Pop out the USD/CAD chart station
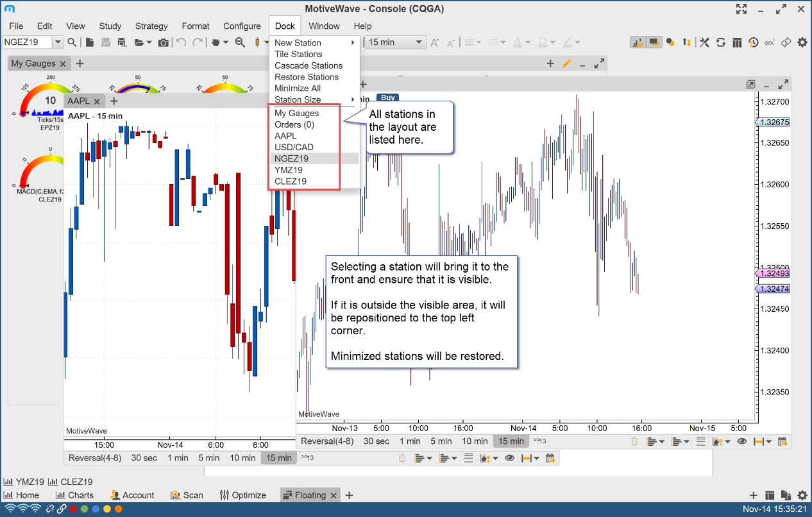The height and width of the screenshot is (517, 812). (x=751, y=85)
